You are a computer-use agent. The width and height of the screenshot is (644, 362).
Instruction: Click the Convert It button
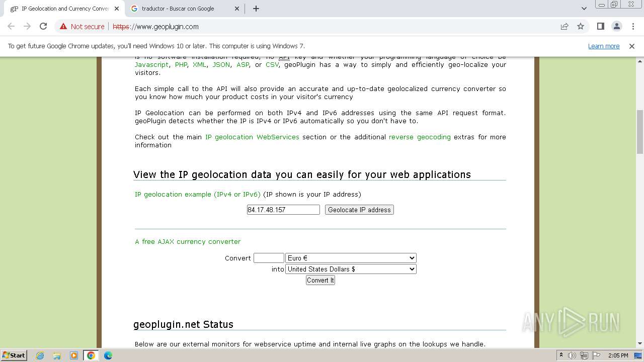click(x=320, y=280)
